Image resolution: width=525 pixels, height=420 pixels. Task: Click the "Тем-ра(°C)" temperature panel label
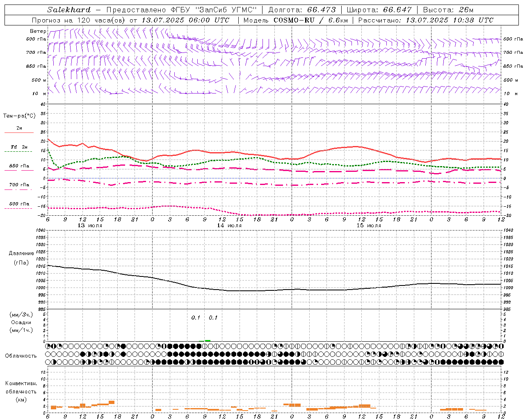[19, 116]
